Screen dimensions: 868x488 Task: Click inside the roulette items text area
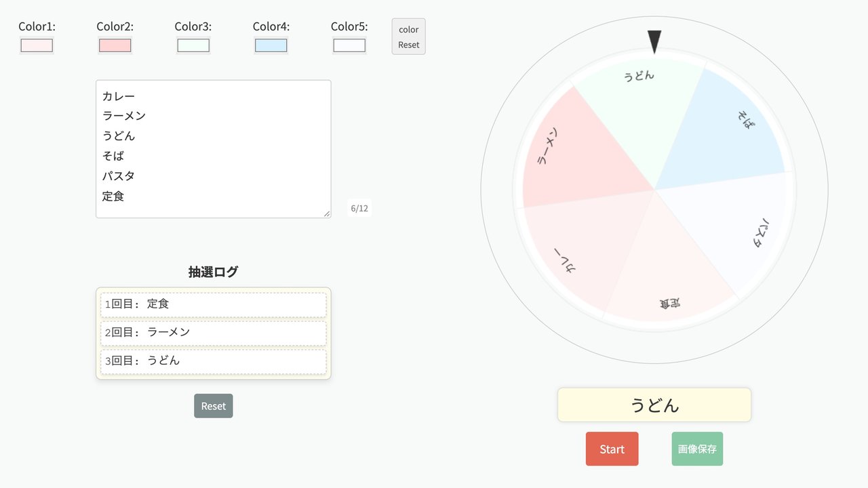214,149
